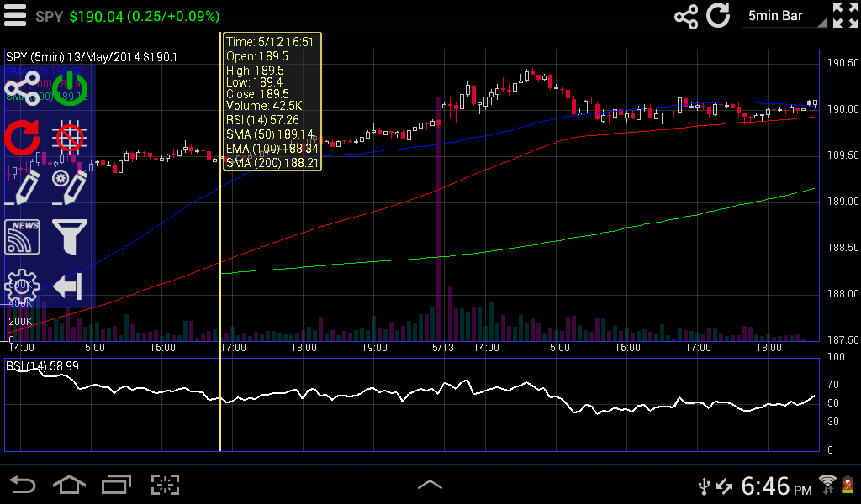Tap the Android home button
This screenshot has height=504, width=861.
69,485
